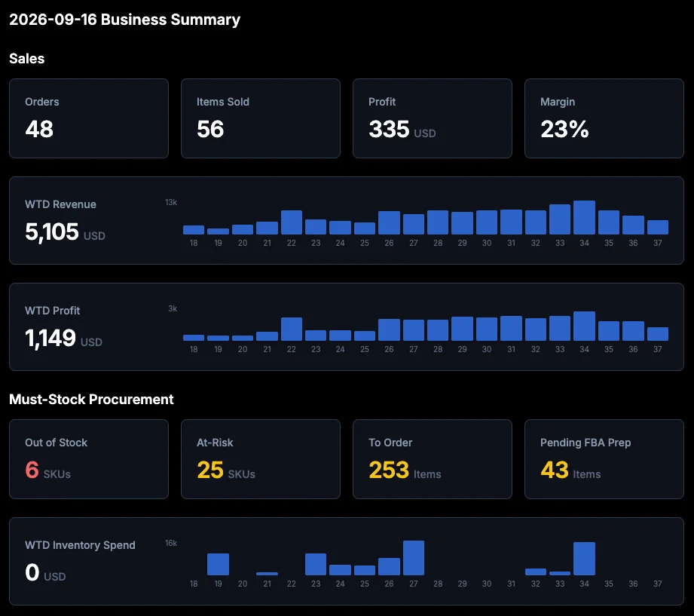Viewport: 694px width, 616px height.
Task: Click the To Order 253 Items card
Action: pyautogui.click(x=432, y=458)
